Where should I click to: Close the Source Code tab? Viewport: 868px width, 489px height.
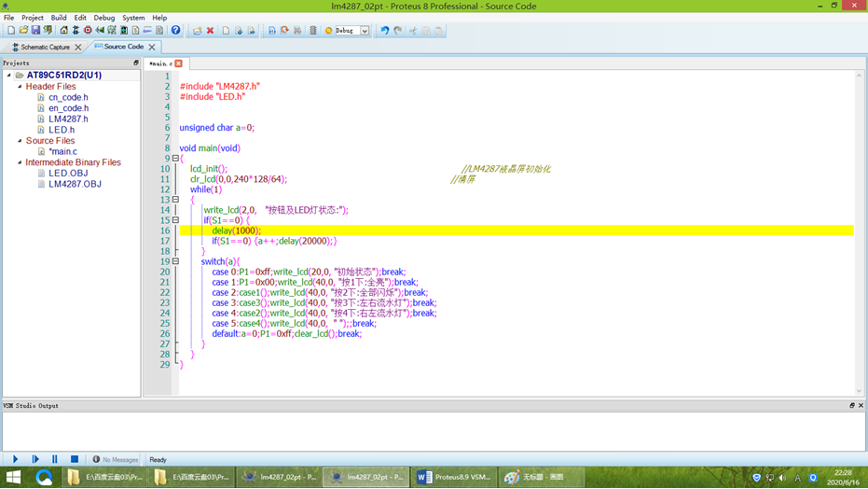click(152, 47)
